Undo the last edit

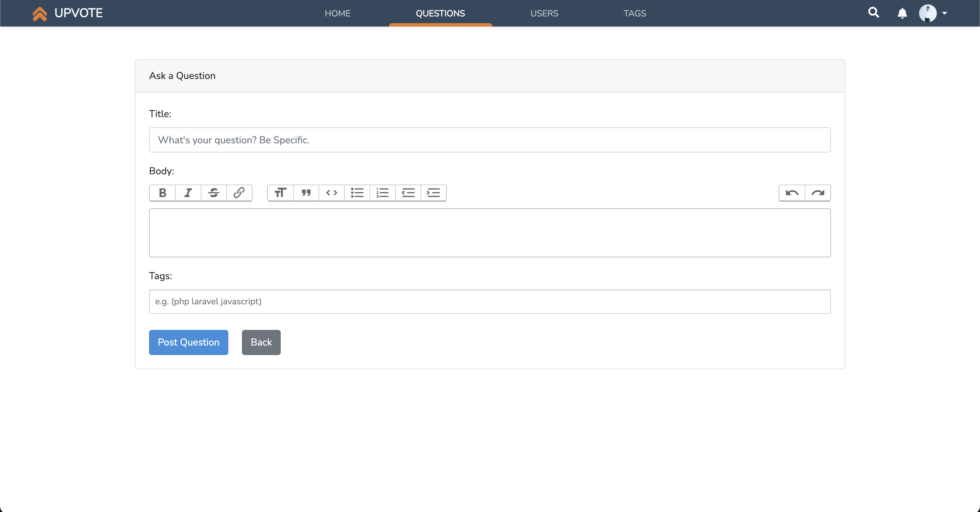[792, 193]
